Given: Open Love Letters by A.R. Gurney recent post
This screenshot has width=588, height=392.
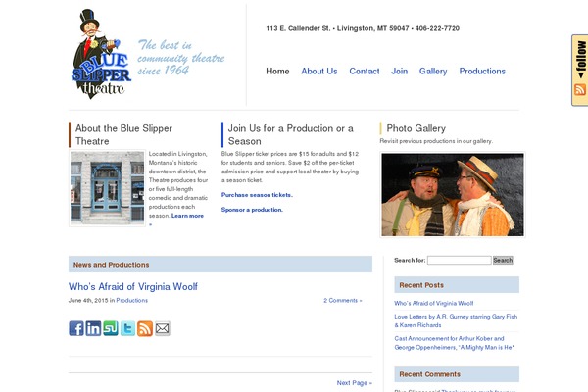Looking at the screenshot, I should click(456, 320).
